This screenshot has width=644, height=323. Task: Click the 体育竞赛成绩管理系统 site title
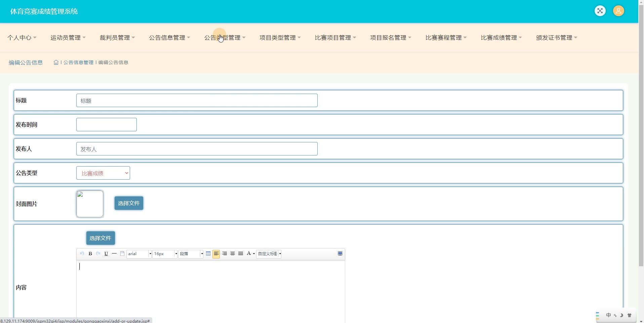pos(44,11)
